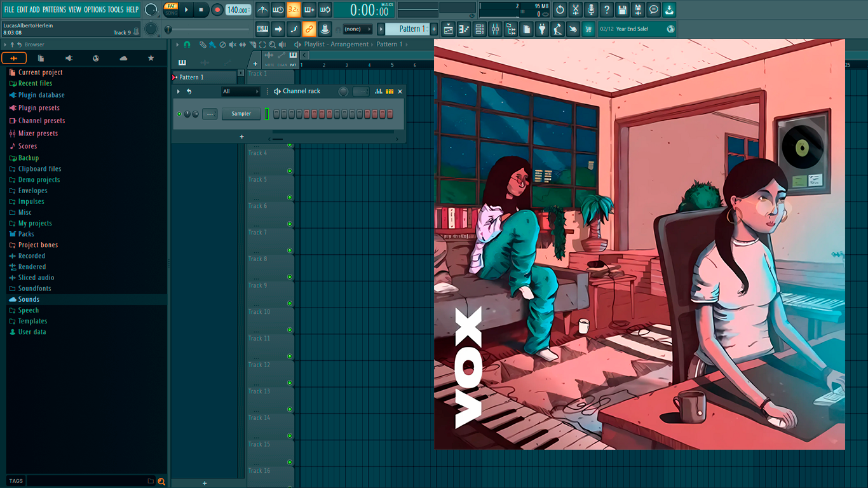Click the tempo 140.000 field

238,10
